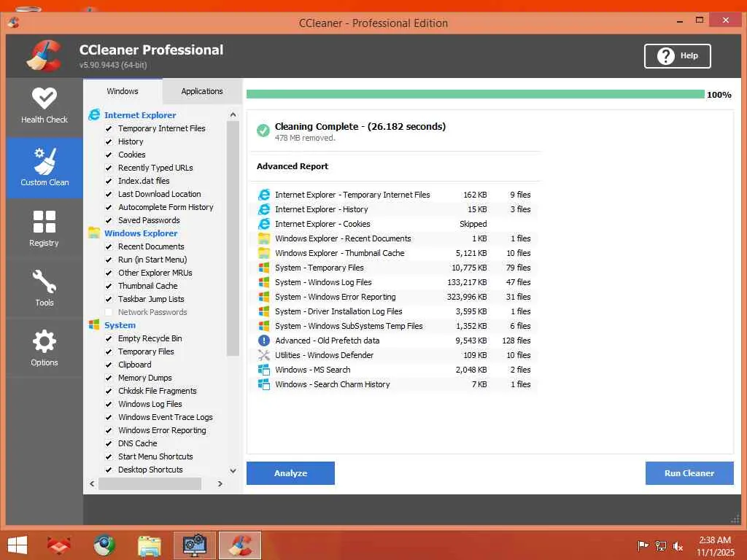Click the '323,996 KB' size value
This screenshot has width=747, height=560.
tap(467, 297)
